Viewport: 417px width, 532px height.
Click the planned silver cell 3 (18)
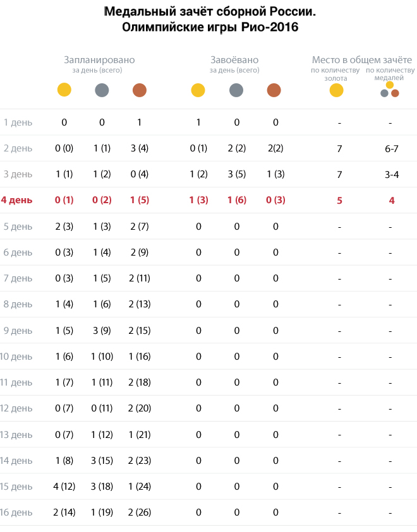(102, 487)
